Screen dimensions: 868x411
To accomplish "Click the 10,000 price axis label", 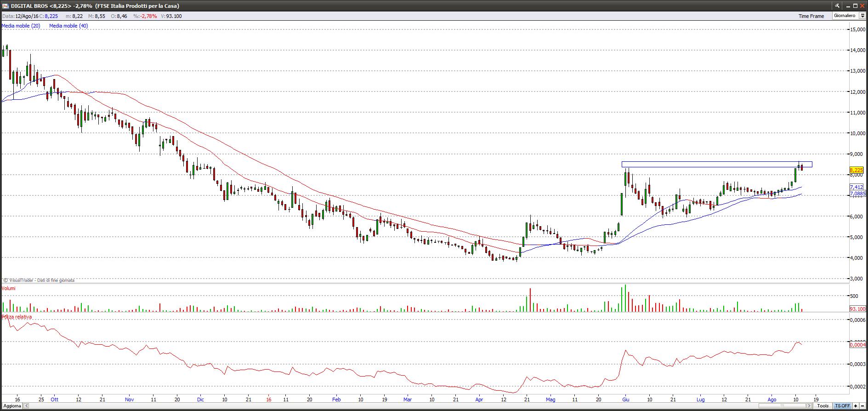I will [x=858, y=133].
